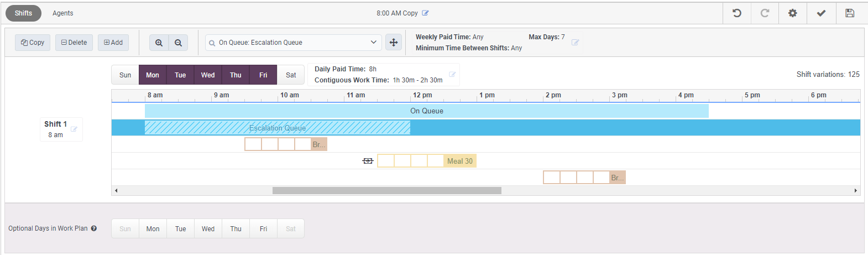Toggle Sun day for the shift
The image size is (868, 255).
(126, 75)
